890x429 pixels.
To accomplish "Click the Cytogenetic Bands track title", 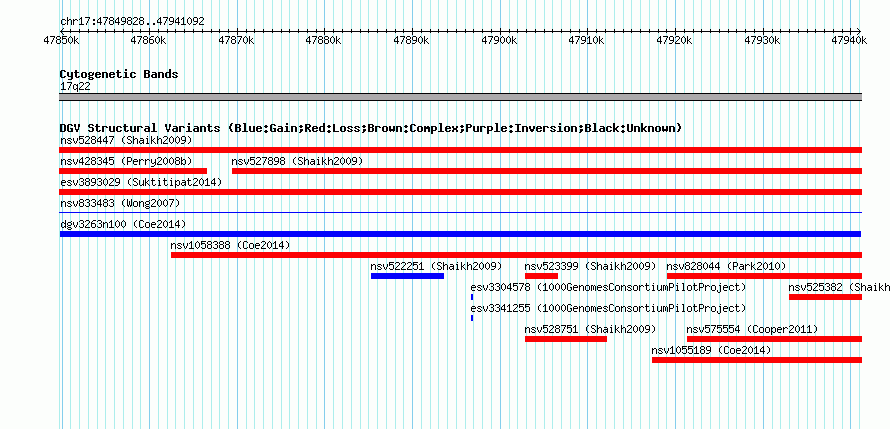I will (119, 74).
